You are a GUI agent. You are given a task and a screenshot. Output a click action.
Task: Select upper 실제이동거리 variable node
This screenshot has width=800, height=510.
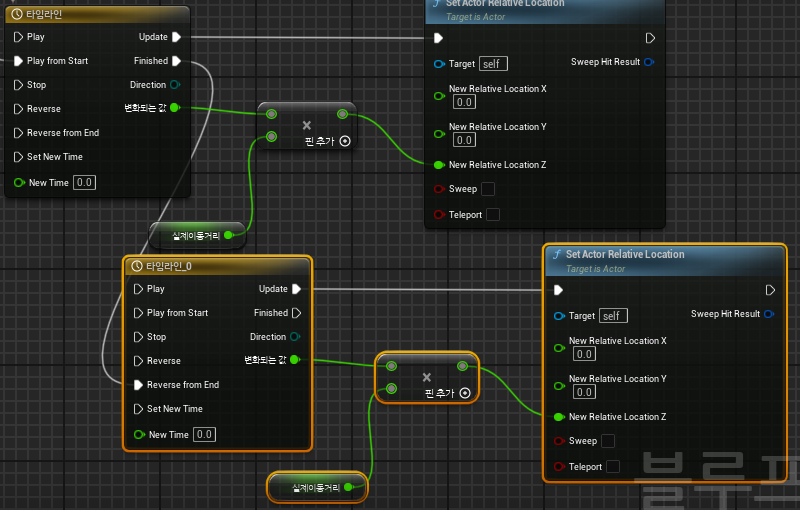coord(196,235)
